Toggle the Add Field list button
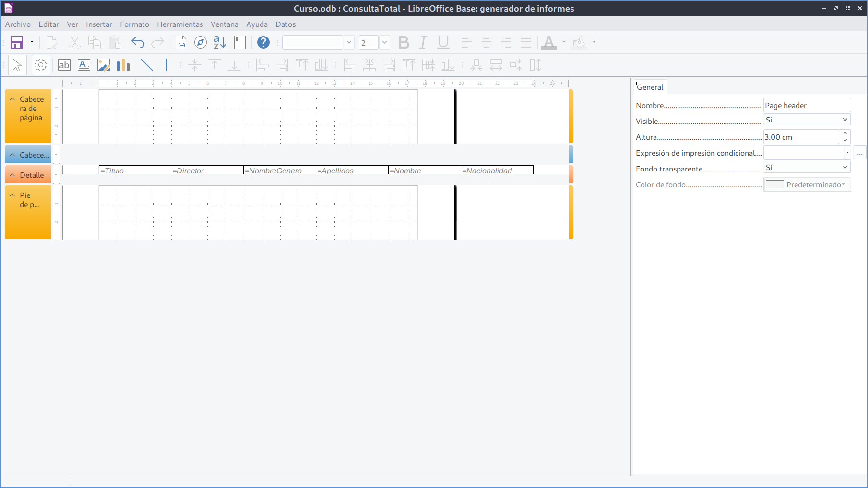The width and height of the screenshot is (868, 488). pyautogui.click(x=240, y=43)
